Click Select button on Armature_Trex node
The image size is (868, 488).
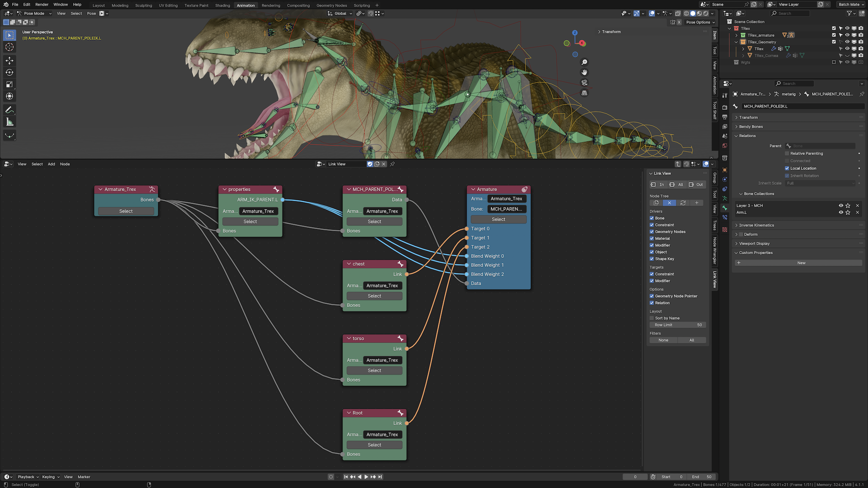(x=126, y=211)
